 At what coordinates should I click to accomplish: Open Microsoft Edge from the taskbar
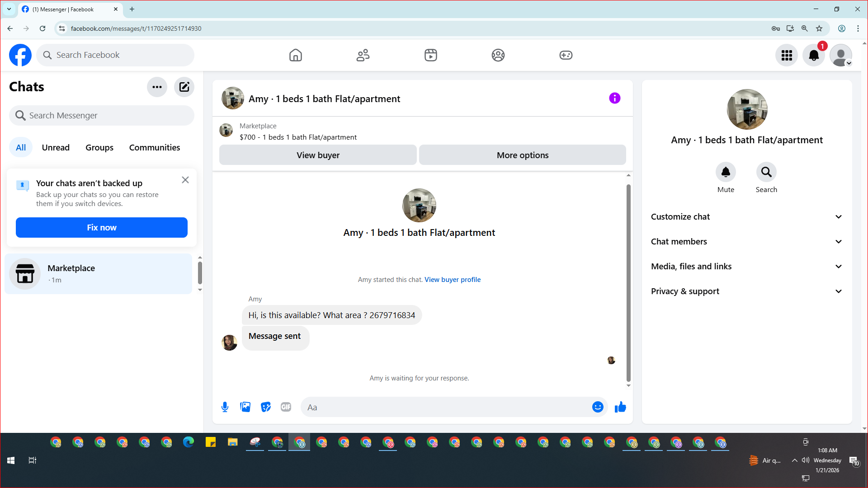189,442
